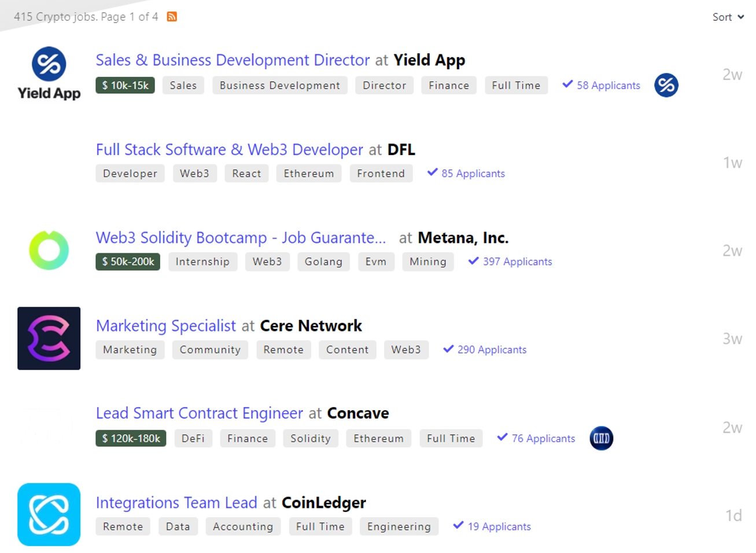Open Full Stack Software & Web3 Developer job
756x553 pixels.
(230, 150)
